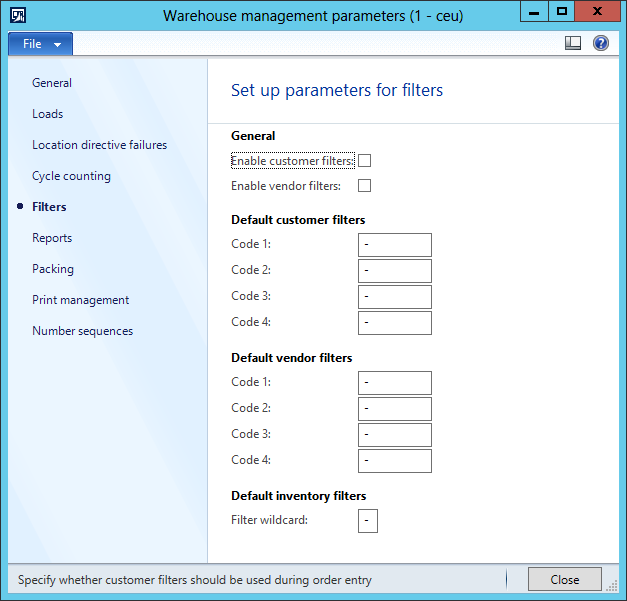Enable customer filters checkbox
Screen dimensions: 627x601
click(x=365, y=160)
